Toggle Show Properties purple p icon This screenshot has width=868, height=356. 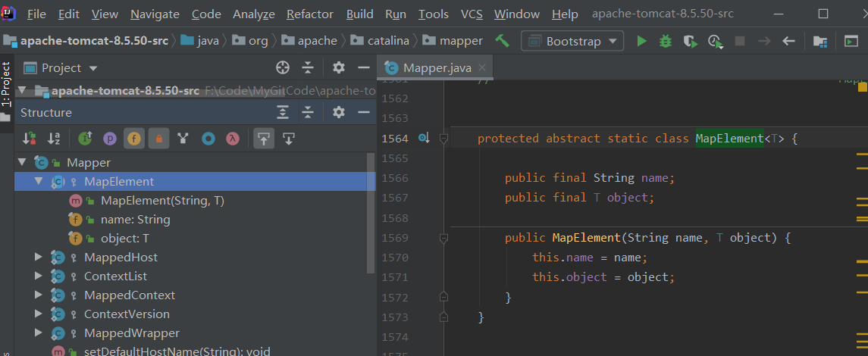[x=110, y=138]
